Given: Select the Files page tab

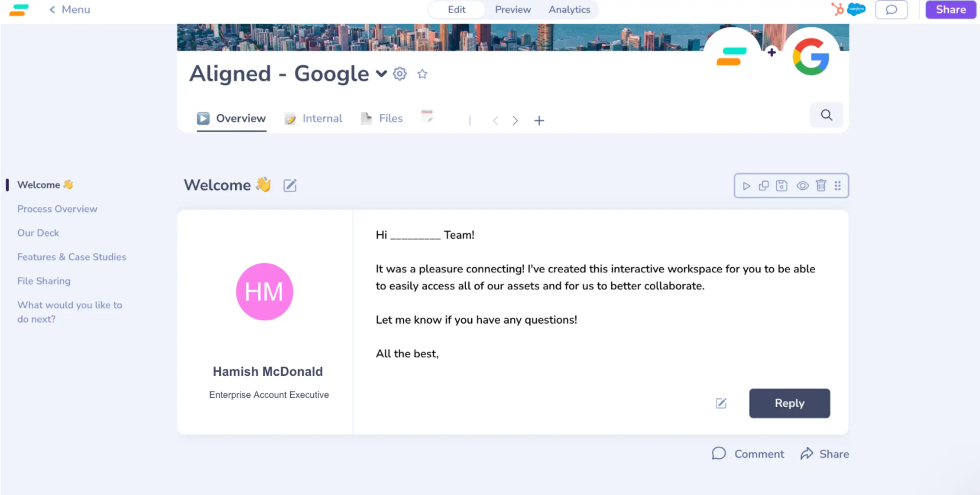Looking at the screenshot, I should (x=381, y=119).
